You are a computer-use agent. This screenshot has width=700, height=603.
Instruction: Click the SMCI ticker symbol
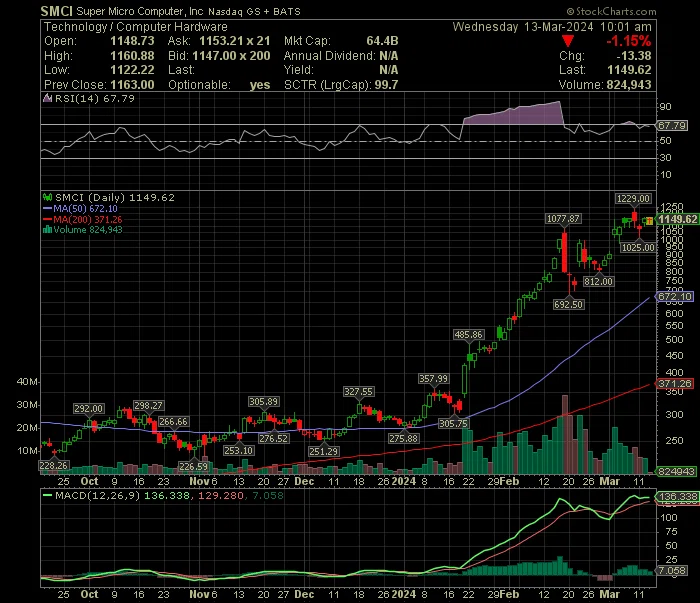(56, 11)
